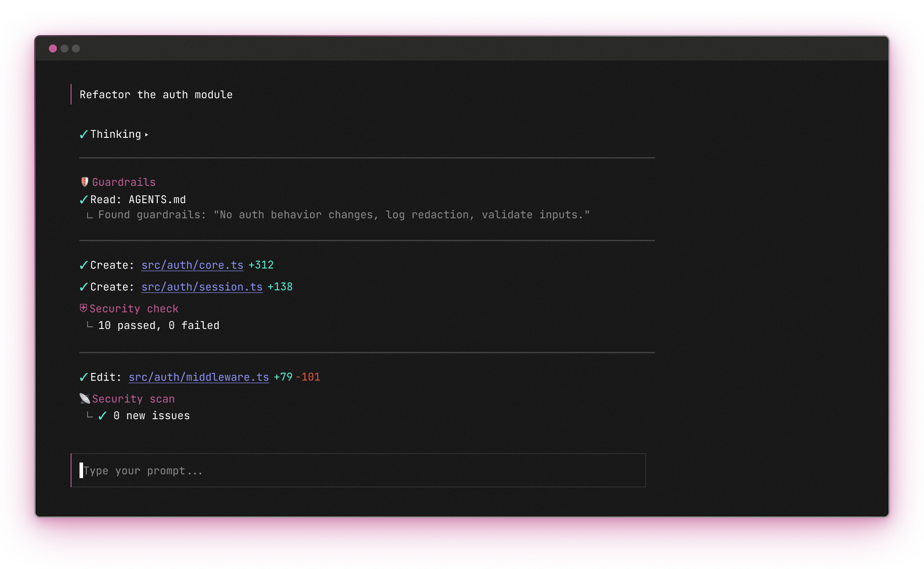This screenshot has width=924, height=569.
Task: Click the green checkmark beside Thinking
Action: coord(84,134)
